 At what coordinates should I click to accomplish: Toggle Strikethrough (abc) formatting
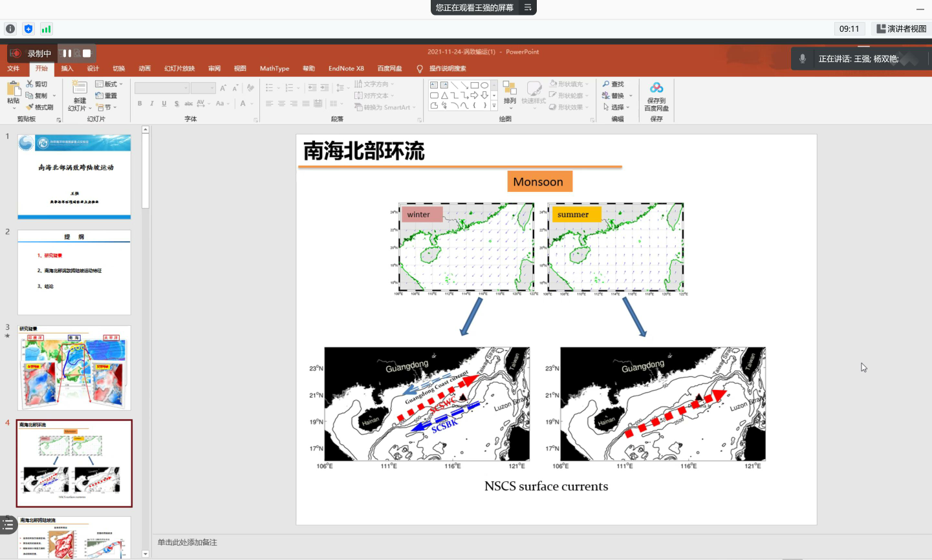188,103
